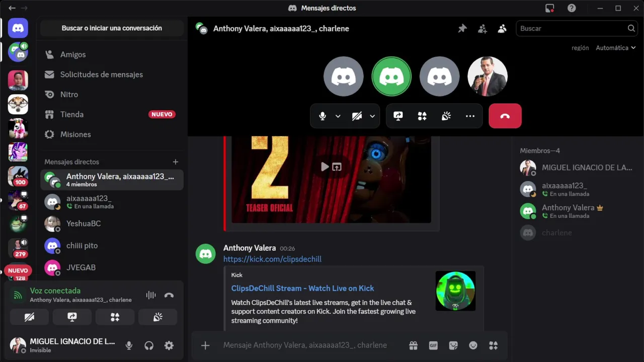This screenshot has width=644, height=362.
Task: Disconnect from voice in Voz conectada panel
Action: (x=169, y=295)
